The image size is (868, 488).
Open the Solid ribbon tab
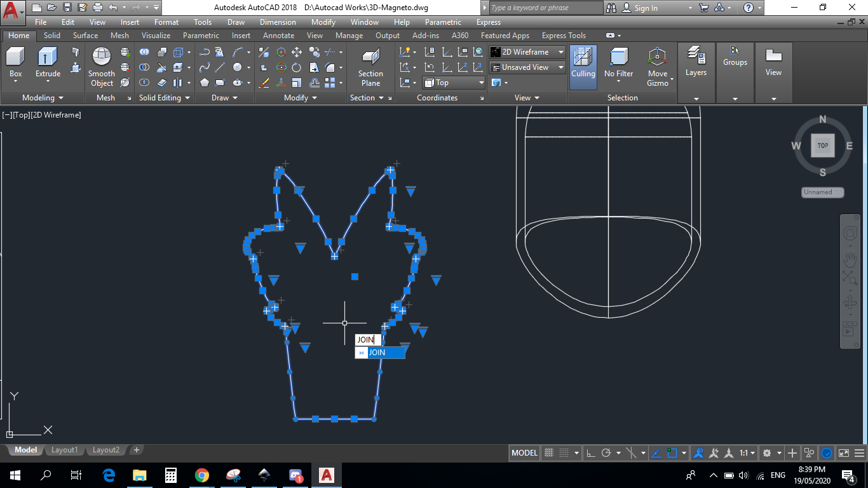click(x=52, y=36)
